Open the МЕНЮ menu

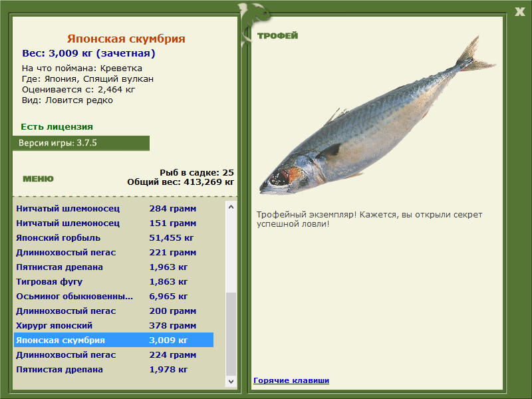click(x=38, y=179)
